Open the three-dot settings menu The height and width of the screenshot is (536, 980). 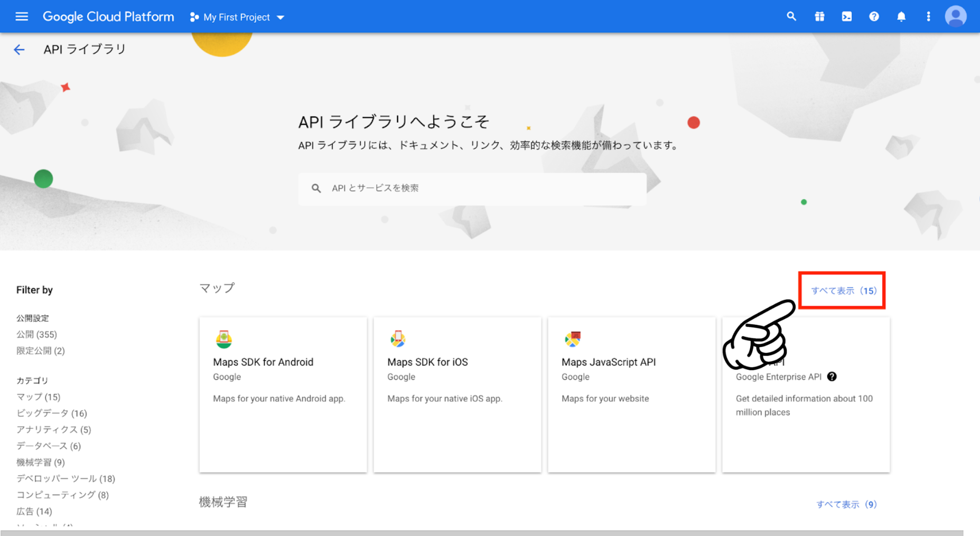(x=928, y=16)
